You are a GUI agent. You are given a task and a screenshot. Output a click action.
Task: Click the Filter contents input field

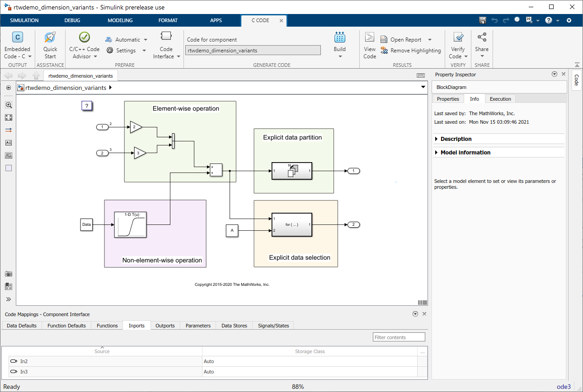point(399,337)
